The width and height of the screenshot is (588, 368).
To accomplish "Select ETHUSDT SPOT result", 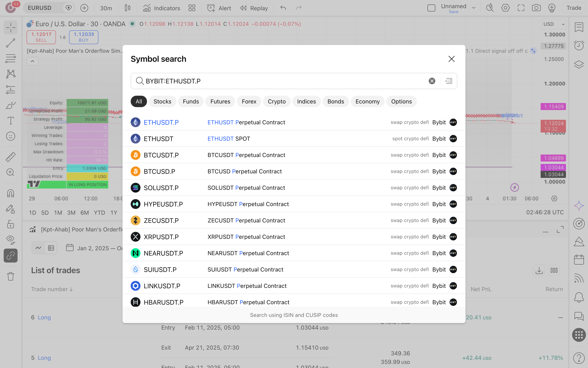I will 294,138.
